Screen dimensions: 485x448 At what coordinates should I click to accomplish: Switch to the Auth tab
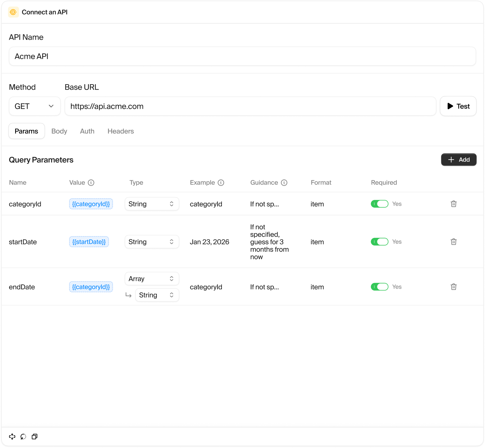click(x=87, y=131)
